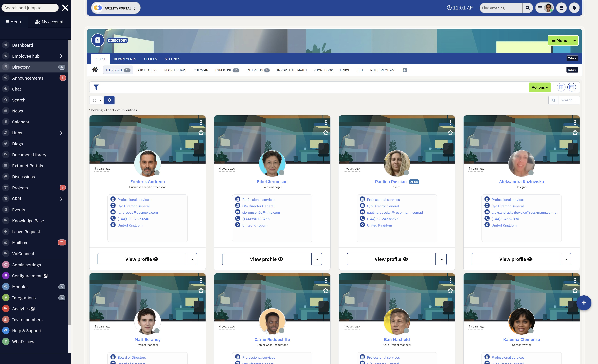Screen dimensions: 598x364
Task: Open the Expertise sub-tab
Action: pyautogui.click(x=227, y=70)
